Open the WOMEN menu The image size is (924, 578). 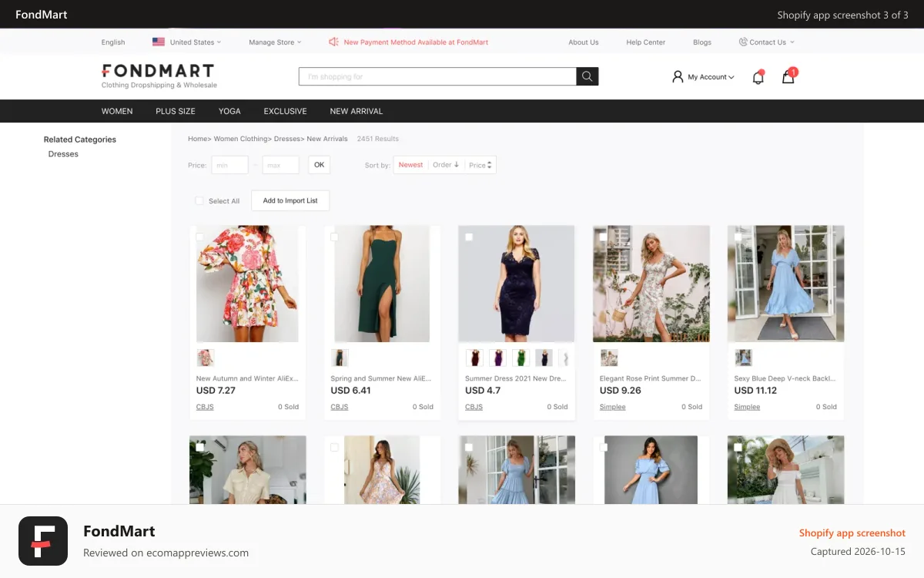(117, 111)
